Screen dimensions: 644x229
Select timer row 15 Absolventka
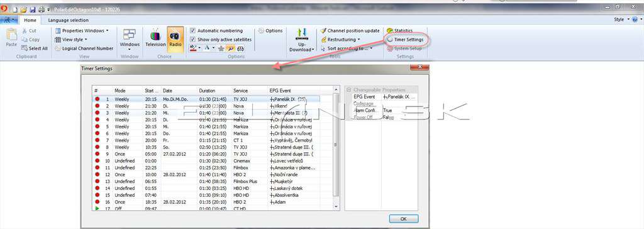[x=206, y=195]
